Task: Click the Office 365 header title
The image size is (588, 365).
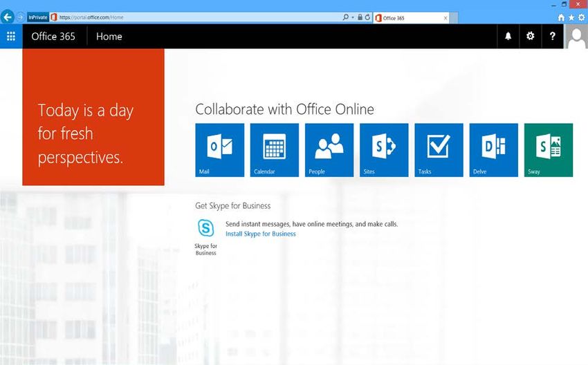Action: pos(53,37)
